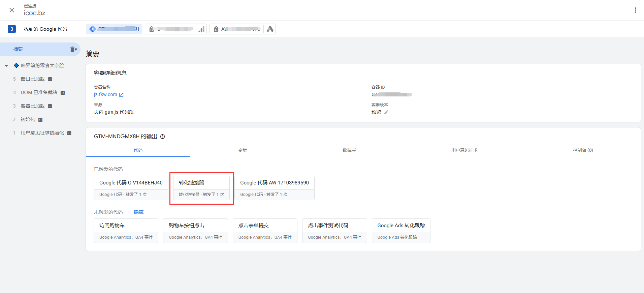The width and height of the screenshot is (644, 293).
Task: Click the Analytics bar chart icon
Action: (x=201, y=29)
